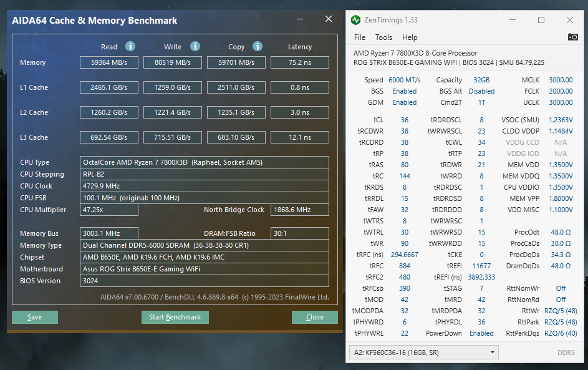Image resolution: width=588 pixels, height=370 pixels.
Task: Click the Memory Type Dual Channel DDR5-6000 field
Action: click(205, 245)
